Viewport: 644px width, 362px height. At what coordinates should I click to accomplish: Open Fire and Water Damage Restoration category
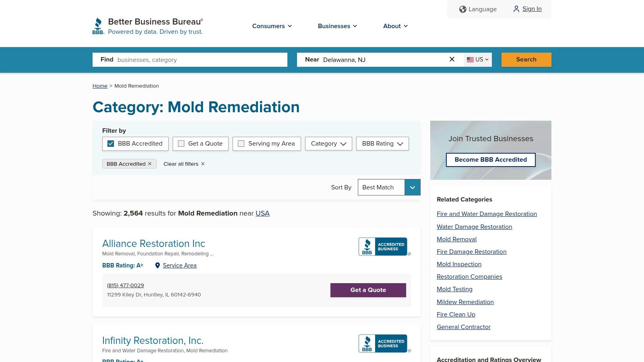[x=487, y=214]
